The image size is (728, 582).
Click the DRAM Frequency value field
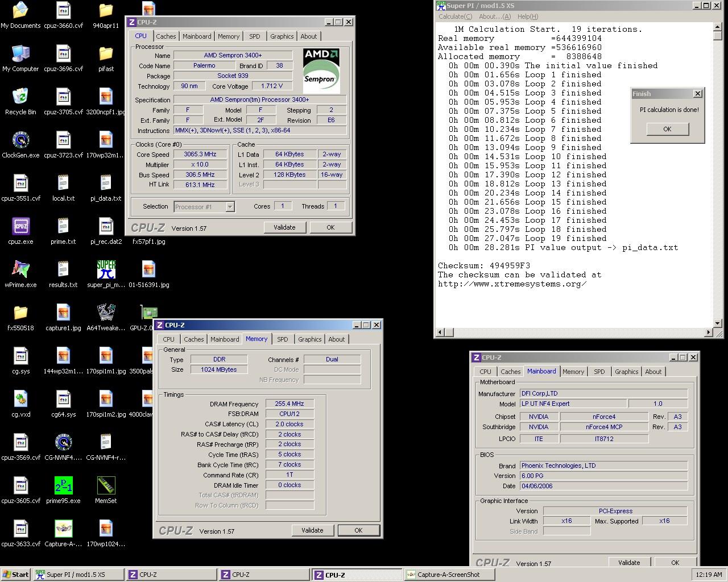[289, 404]
